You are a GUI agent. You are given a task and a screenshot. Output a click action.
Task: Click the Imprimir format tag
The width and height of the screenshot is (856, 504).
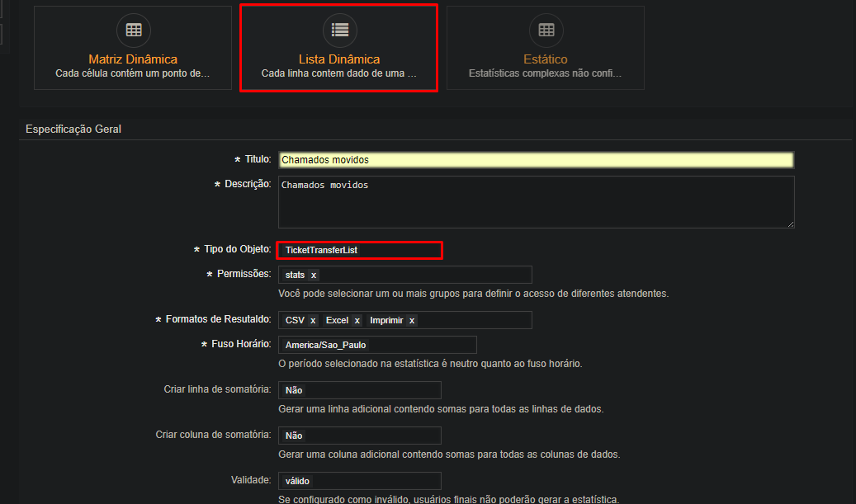pyautogui.click(x=386, y=320)
